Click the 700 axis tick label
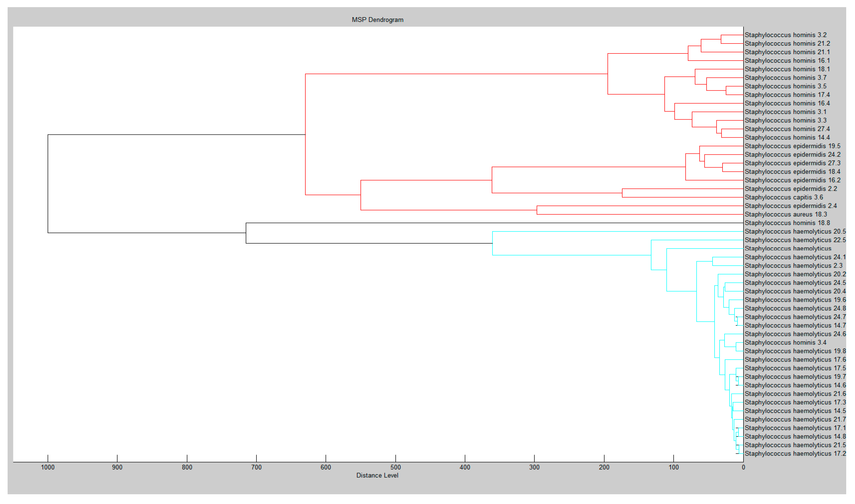Image resolution: width=855 pixels, height=504 pixels. pos(256,467)
